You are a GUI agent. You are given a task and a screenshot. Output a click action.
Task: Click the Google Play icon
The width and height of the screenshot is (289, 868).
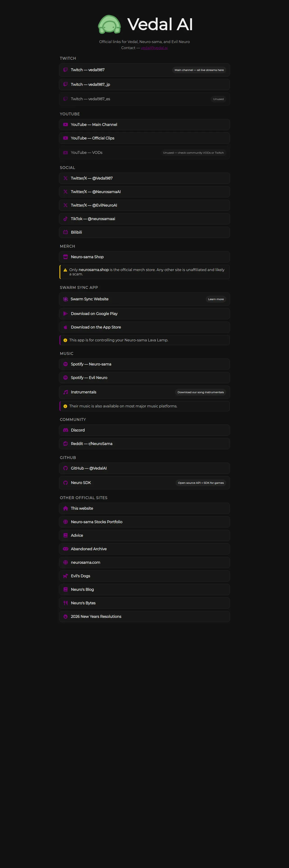(x=65, y=314)
